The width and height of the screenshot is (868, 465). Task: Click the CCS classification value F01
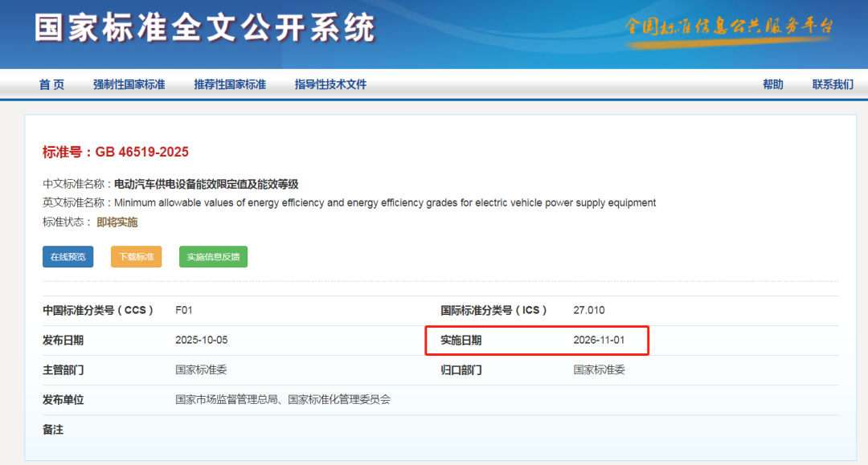(x=184, y=310)
